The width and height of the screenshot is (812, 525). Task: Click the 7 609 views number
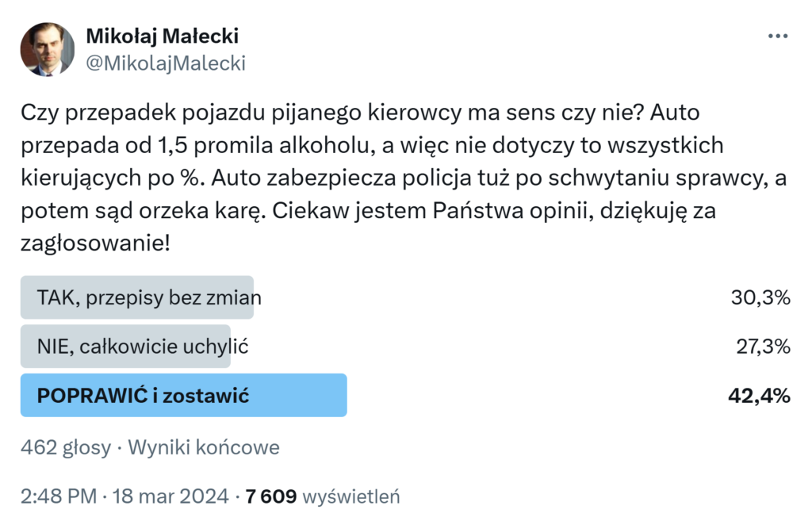tap(271, 497)
